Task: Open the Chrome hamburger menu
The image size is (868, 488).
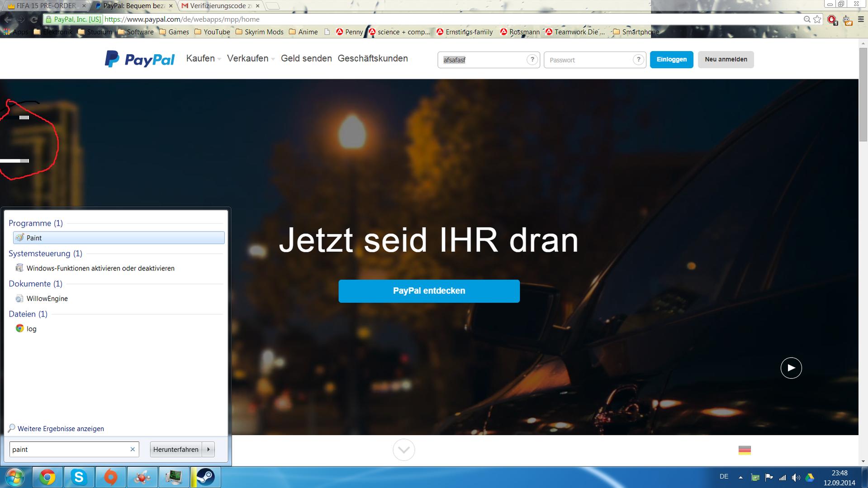Action: click(861, 19)
